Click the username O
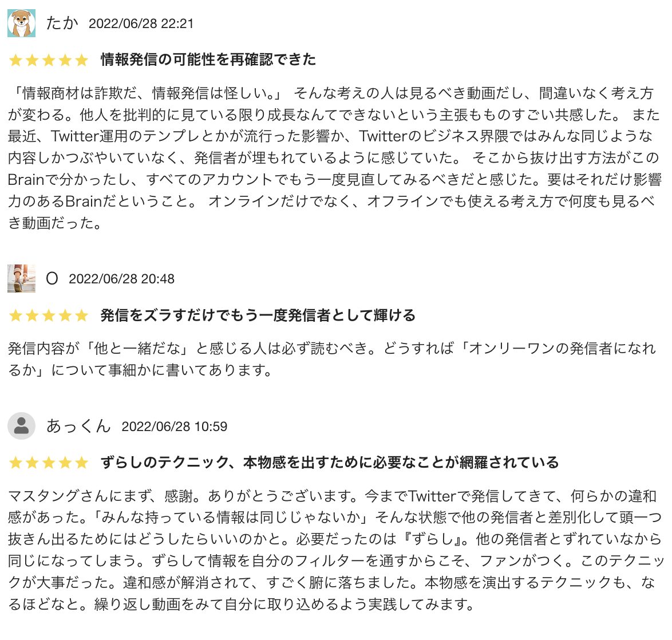The width and height of the screenshot is (672, 640). [x=52, y=279]
